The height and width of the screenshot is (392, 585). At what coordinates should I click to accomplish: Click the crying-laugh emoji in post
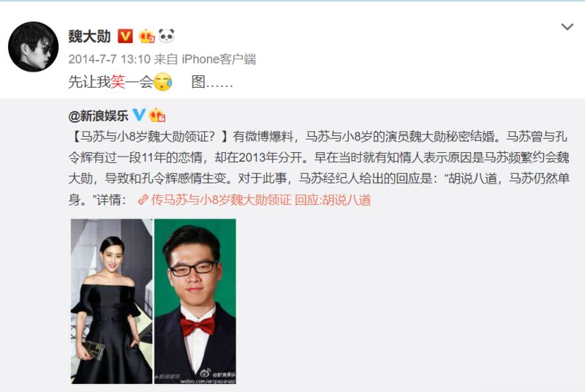pyautogui.click(x=163, y=82)
